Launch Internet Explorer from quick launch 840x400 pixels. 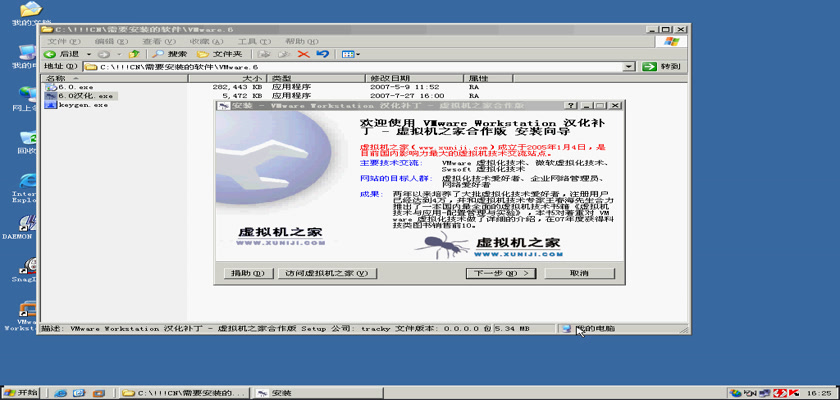(61, 393)
